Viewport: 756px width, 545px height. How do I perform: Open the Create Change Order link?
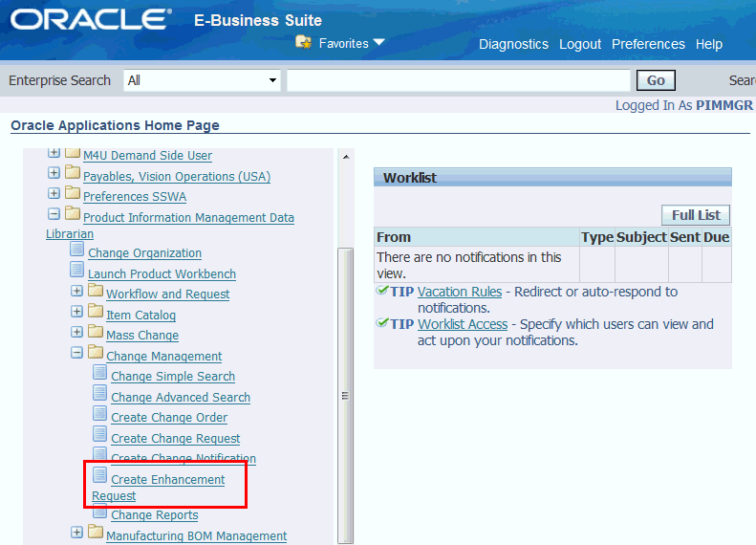click(x=169, y=418)
